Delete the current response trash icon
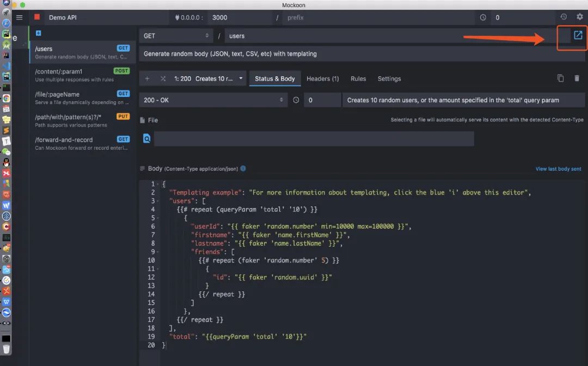The width and height of the screenshot is (588, 366). [x=577, y=78]
